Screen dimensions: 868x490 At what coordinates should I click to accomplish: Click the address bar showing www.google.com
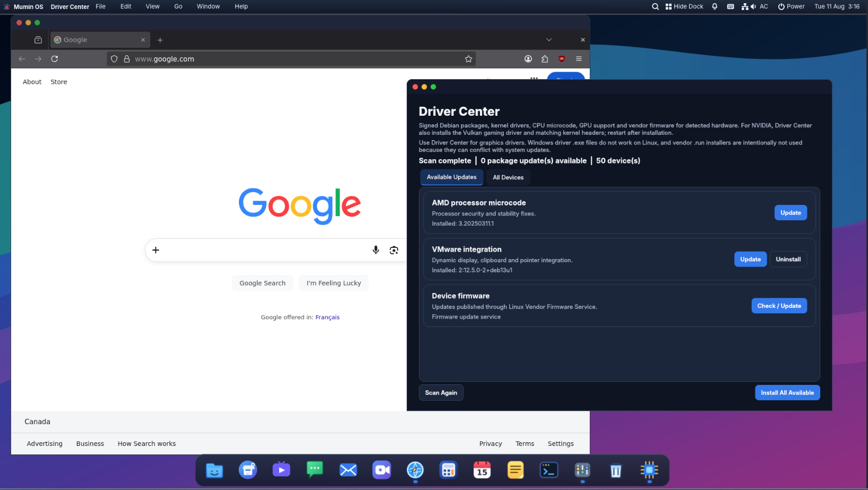[292, 59]
